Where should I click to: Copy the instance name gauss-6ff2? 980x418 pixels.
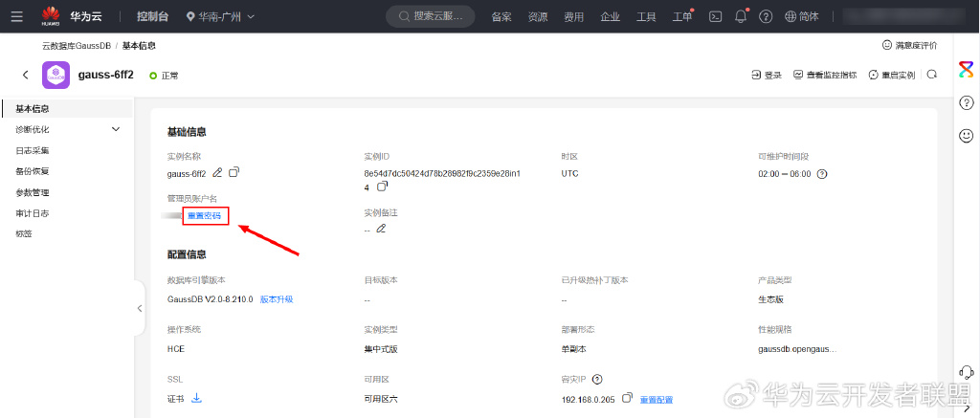pos(234,172)
